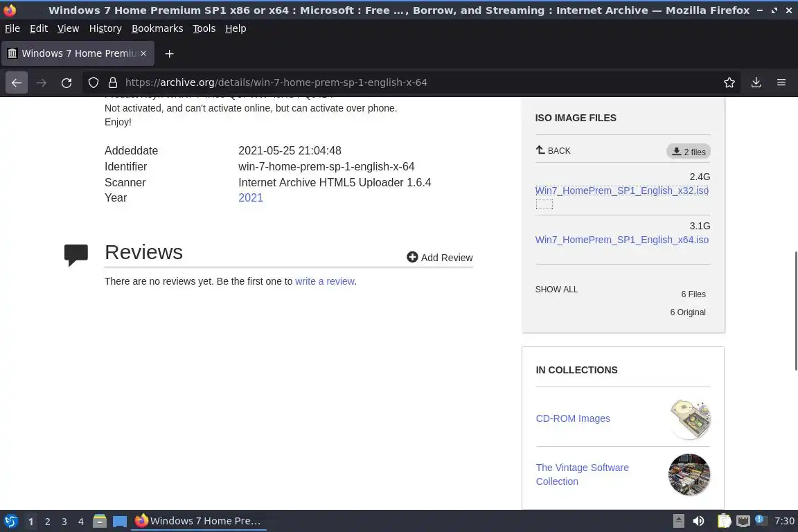The width and height of the screenshot is (798, 532).
Task: Click the taskbar clock showing 7:30
Action: click(x=784, y=522)
